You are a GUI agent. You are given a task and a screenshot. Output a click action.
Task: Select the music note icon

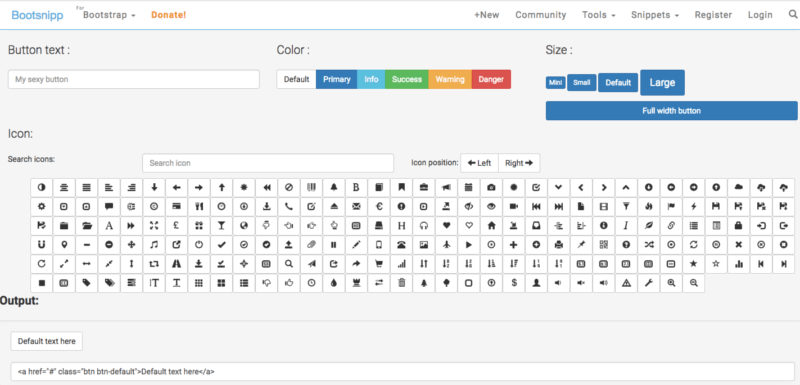(x=154, y=245)
